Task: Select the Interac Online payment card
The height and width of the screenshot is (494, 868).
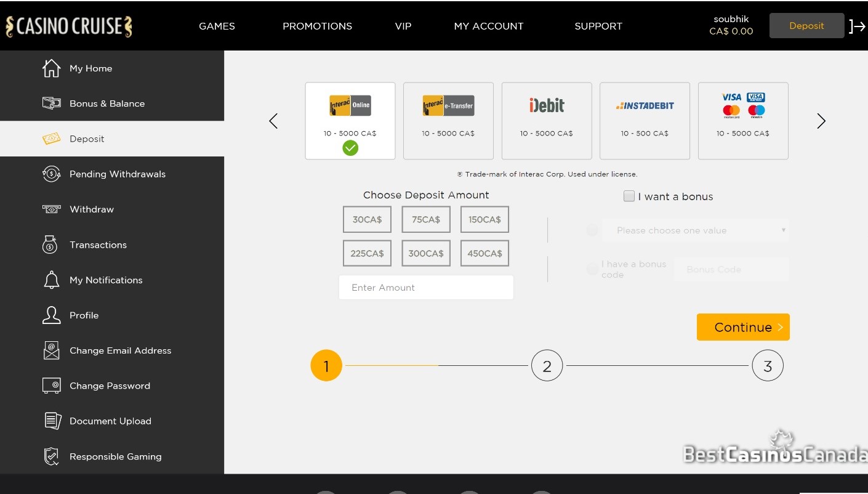Action: point(350,121)
